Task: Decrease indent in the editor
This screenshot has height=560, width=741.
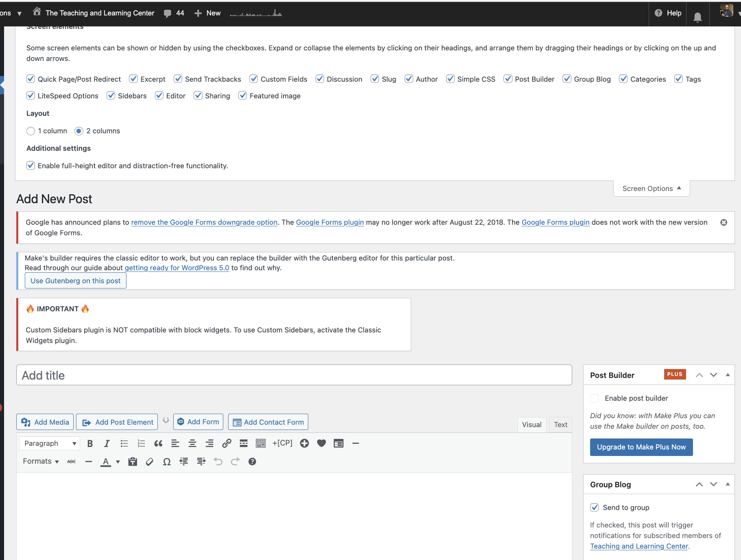Action: [184, 462]
